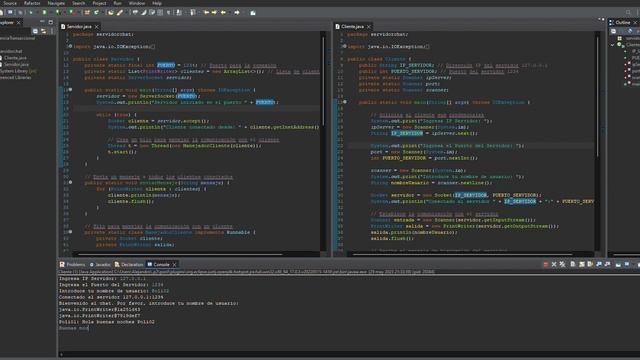Toggle Word Wrap in console toolbar
640x360 pixels.
590,264
